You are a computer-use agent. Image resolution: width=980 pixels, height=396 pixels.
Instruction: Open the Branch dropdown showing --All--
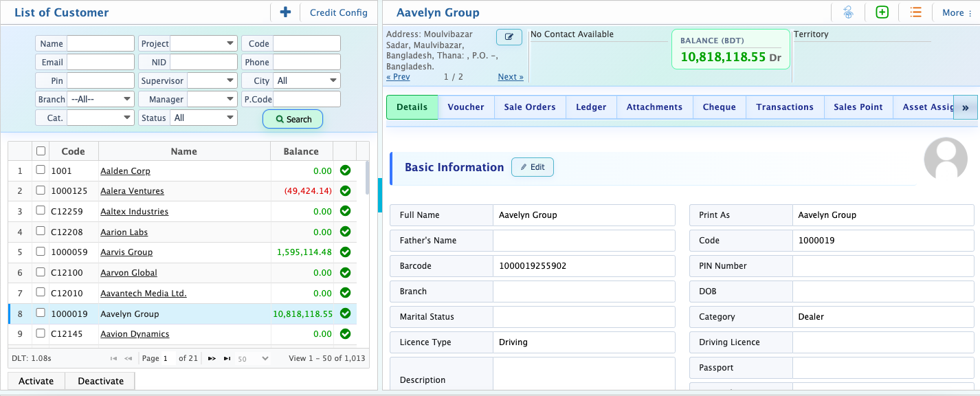(100, 99)
